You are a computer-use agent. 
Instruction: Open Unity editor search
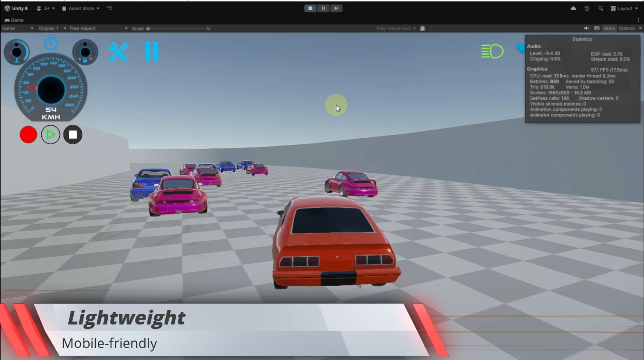coord(601,8)
